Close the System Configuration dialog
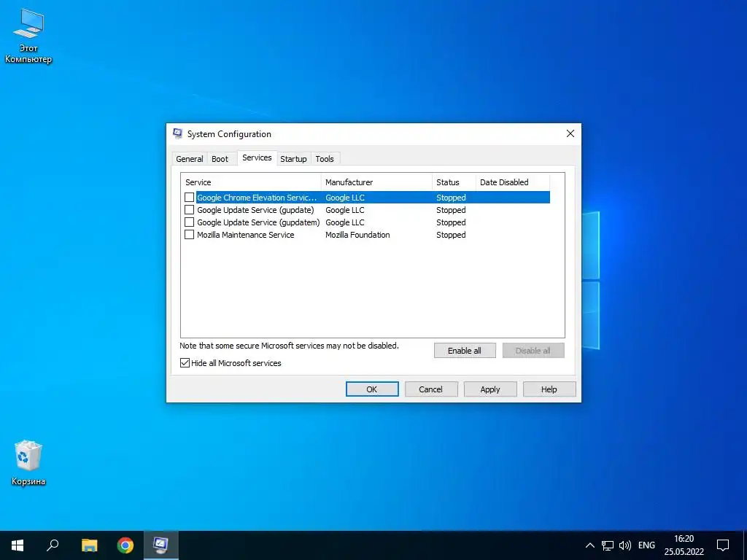747x560 pixels. coord(570,134)
